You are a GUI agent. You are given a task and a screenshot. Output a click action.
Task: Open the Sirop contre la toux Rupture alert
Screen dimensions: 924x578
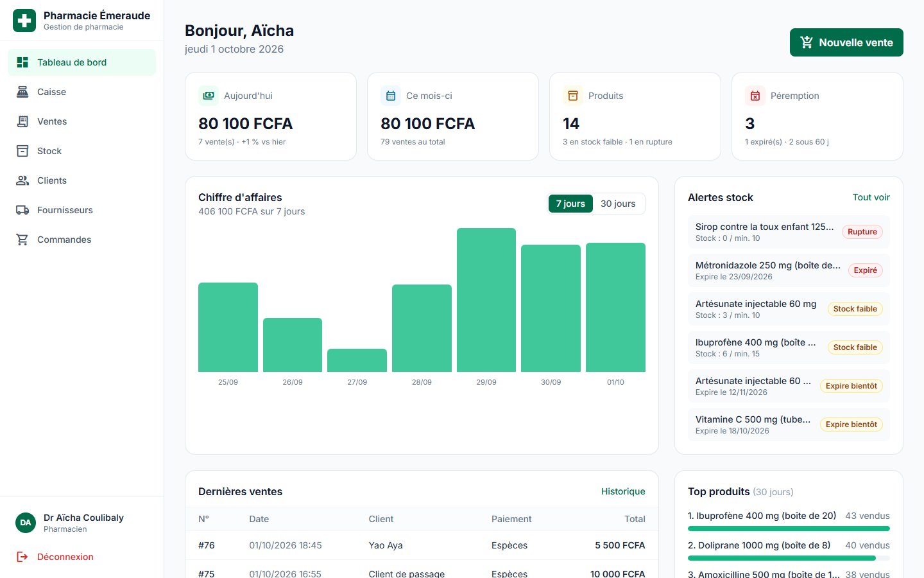[x=789, y=232]
